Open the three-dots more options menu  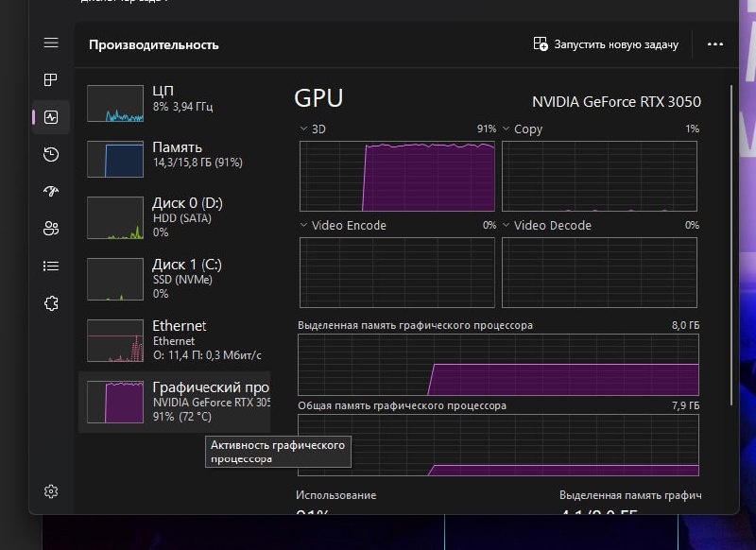point(715,44)
